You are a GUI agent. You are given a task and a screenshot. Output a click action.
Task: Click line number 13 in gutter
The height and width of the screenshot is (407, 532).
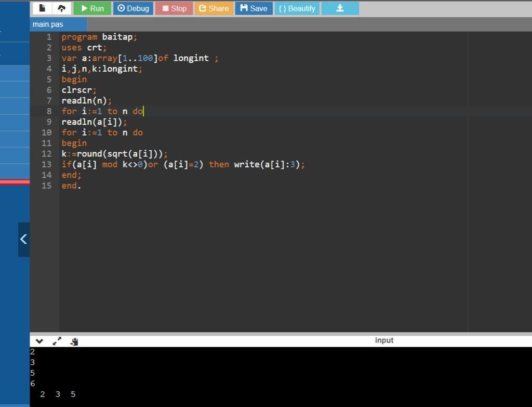coord(47,164)
